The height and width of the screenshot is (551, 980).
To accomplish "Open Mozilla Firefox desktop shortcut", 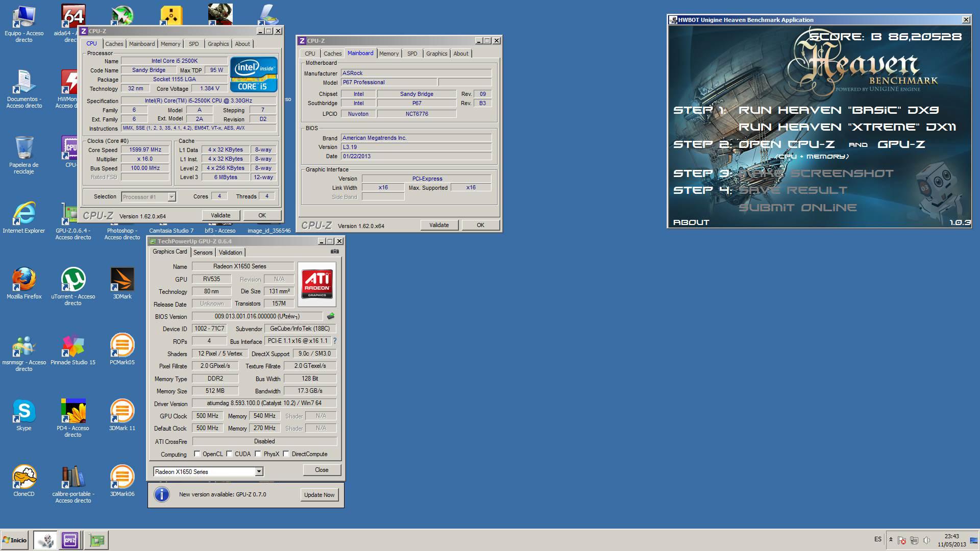I will click(x=24, y=283).
